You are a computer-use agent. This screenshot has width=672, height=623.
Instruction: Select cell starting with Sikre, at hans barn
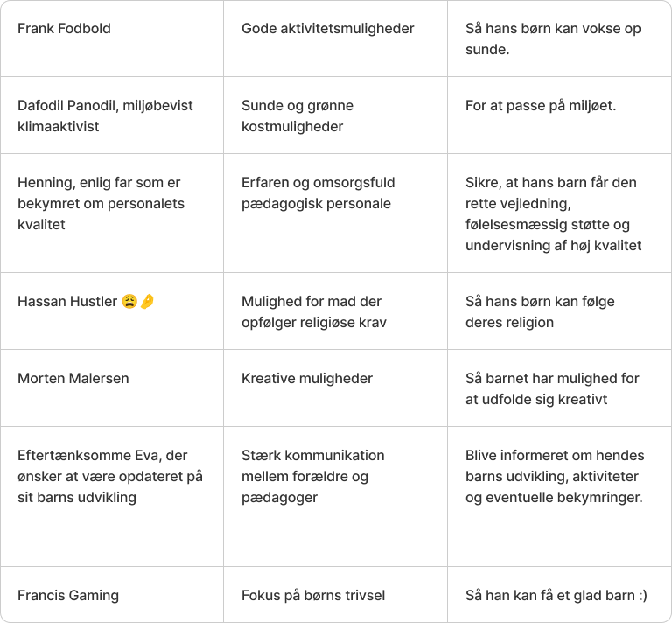coord(559,213)
